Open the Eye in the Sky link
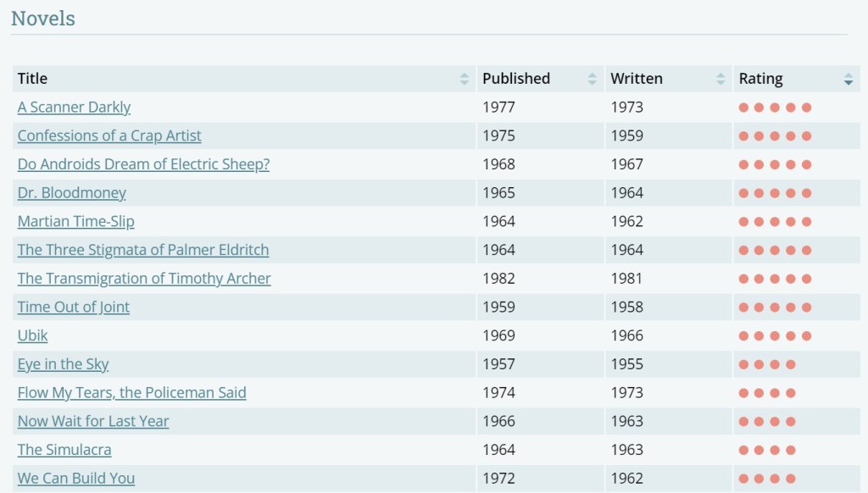Viewport: 868px width, 493px height. [63, 364]
